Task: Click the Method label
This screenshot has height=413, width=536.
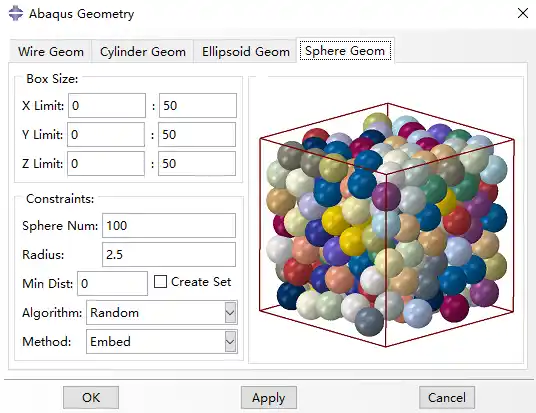Action: pyautogui.click(x=46, y=342)
